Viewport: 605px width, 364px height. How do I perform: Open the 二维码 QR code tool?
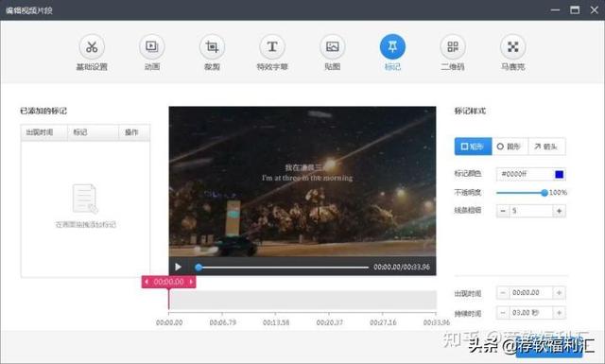(453, 46)
